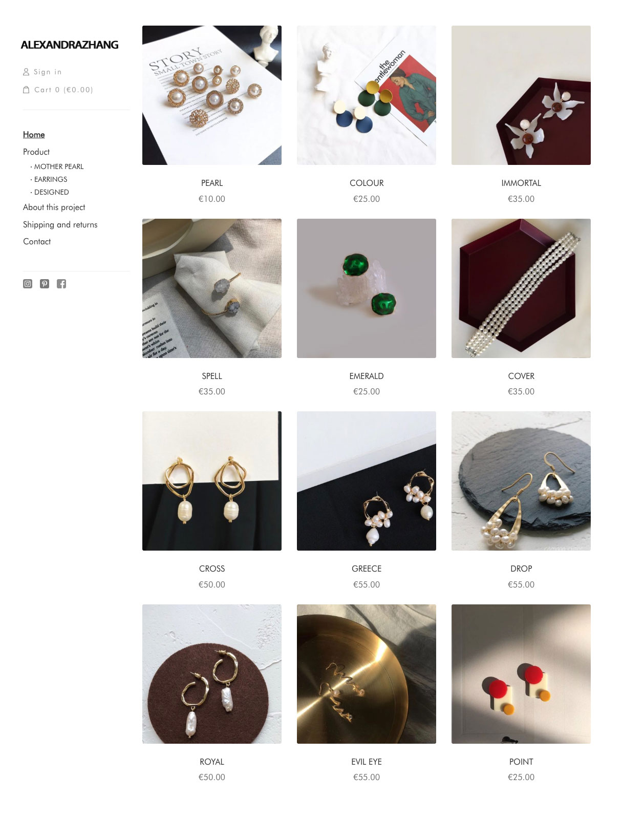622x840 pixels.
Task: Open Shipping and returns page
Action: coord(60,225)
